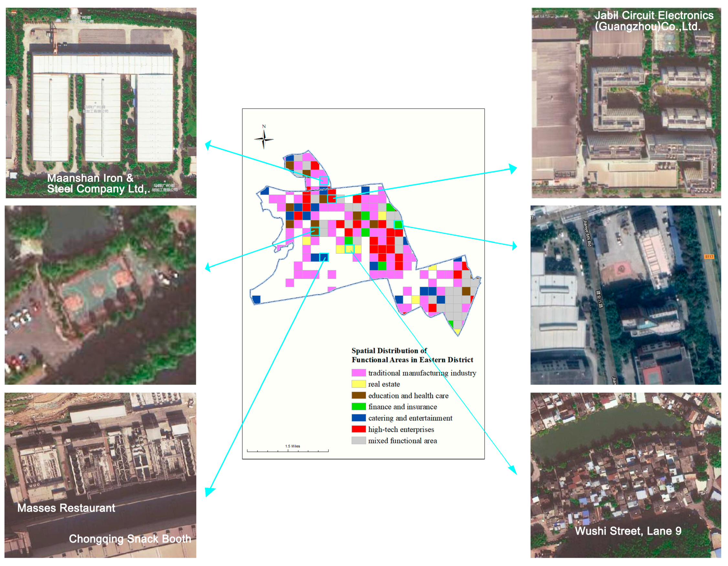728x566 pixels.
Task: Click the red high-tech enterprises legend swatch
Action: (359, 429)
